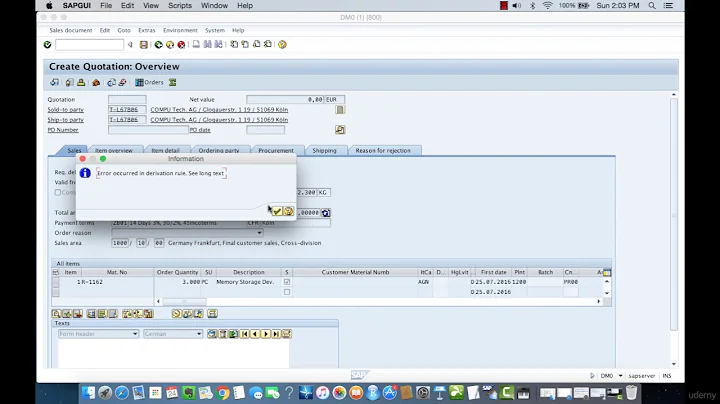The height and width of the screenshot is (404, 720).
Task: Open the Order reason dropdown
Action: click(x=259, y=233)
